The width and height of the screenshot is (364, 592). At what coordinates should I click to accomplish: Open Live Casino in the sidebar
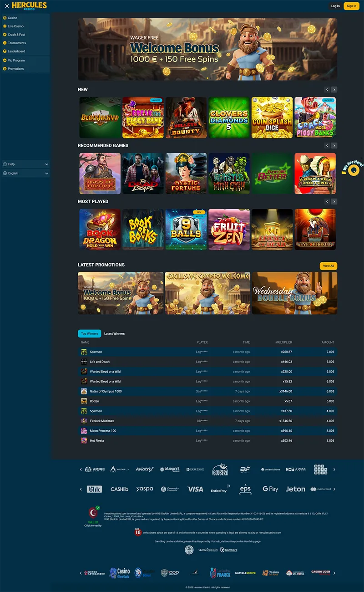pyautogui.click(x=25, y=26)
